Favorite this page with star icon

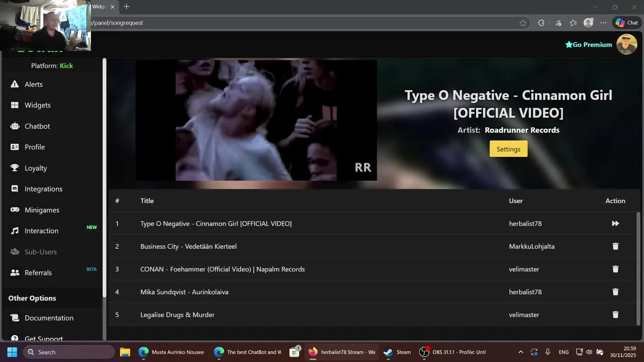point(523,23)
